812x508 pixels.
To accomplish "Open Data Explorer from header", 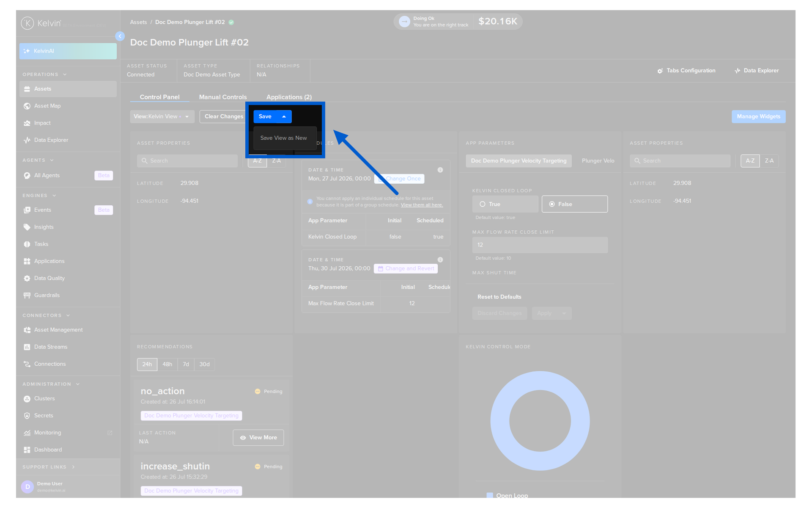I will click(757, 71).
